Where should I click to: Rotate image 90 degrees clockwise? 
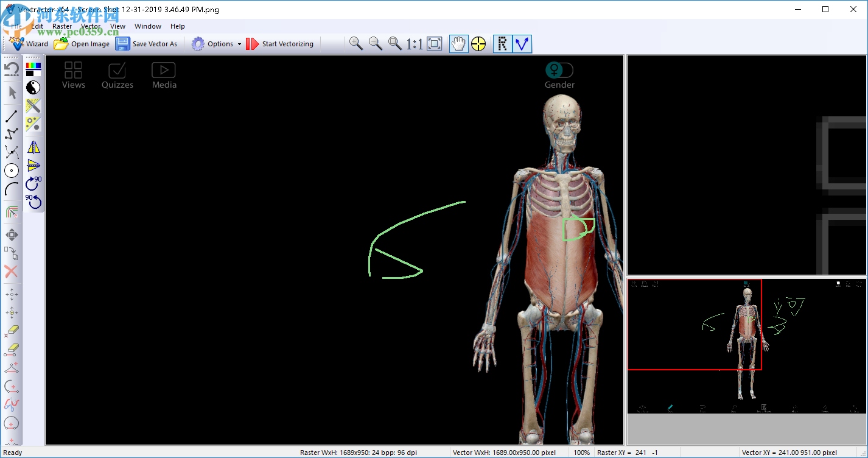coord(33,183)
